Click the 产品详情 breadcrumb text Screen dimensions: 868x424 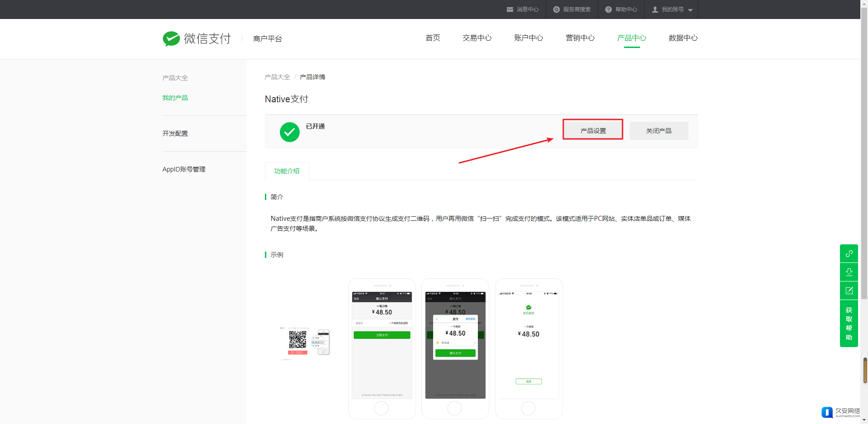click(x=312, y=77)
